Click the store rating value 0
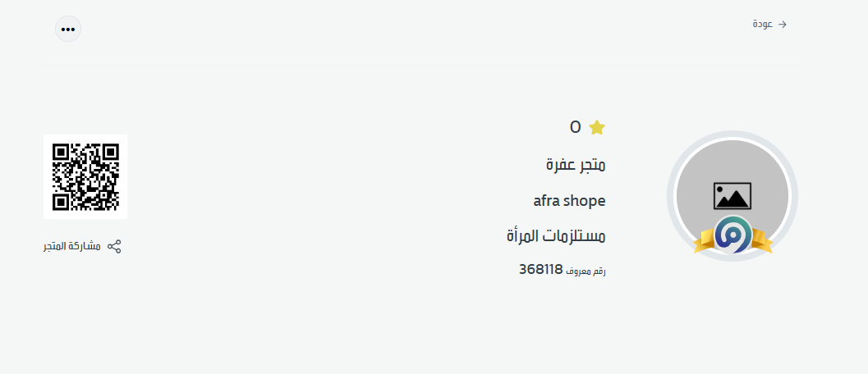The height and width of the screenshot is (374, 868). [576, 127]
